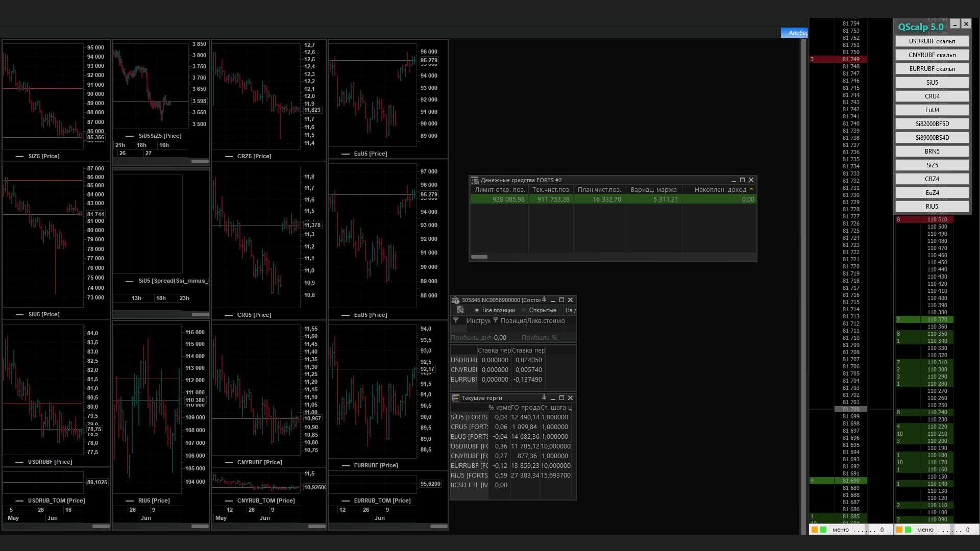
Task: Click the anchor pin icon in positions window
Action: point(544,299)
